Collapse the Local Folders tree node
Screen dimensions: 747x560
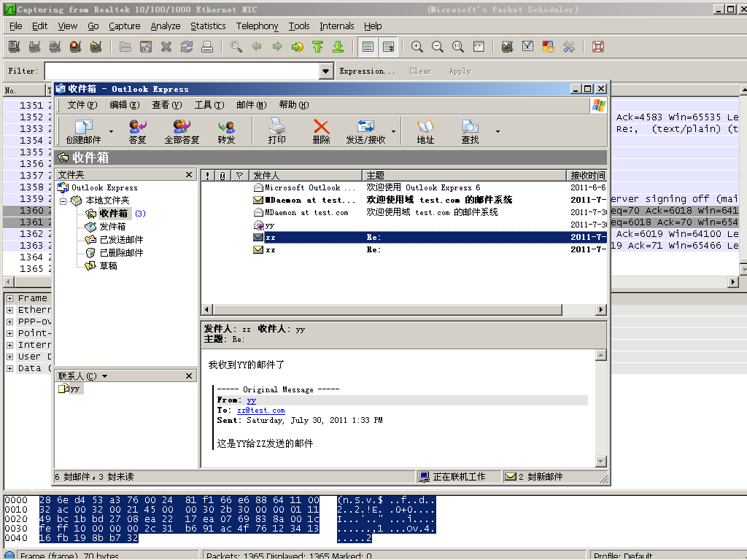point(63,201)
